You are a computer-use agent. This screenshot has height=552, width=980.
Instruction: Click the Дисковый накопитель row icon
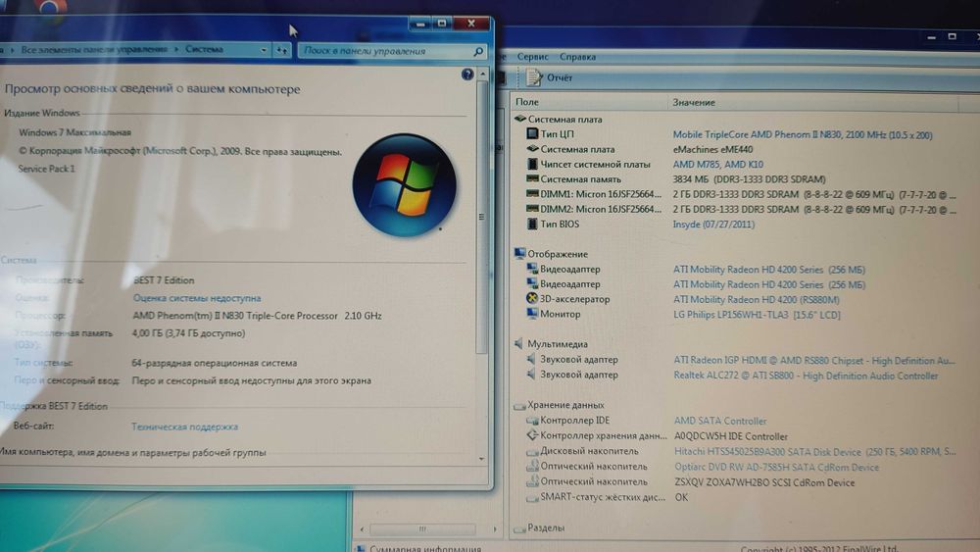tap(532, 451)
